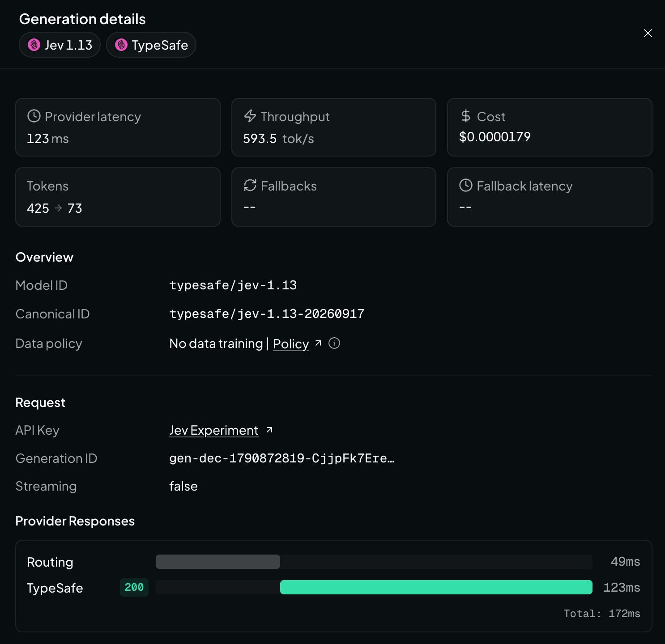Screen dimensions: 665x644
Task: Click the No data training text
Action: click(216, 343)
